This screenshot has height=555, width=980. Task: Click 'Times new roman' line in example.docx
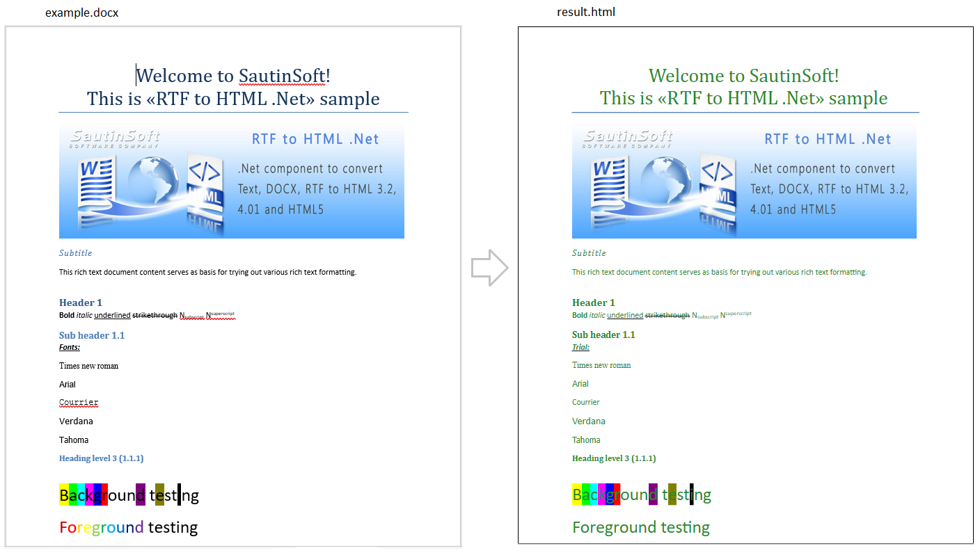tap(89, 366)
